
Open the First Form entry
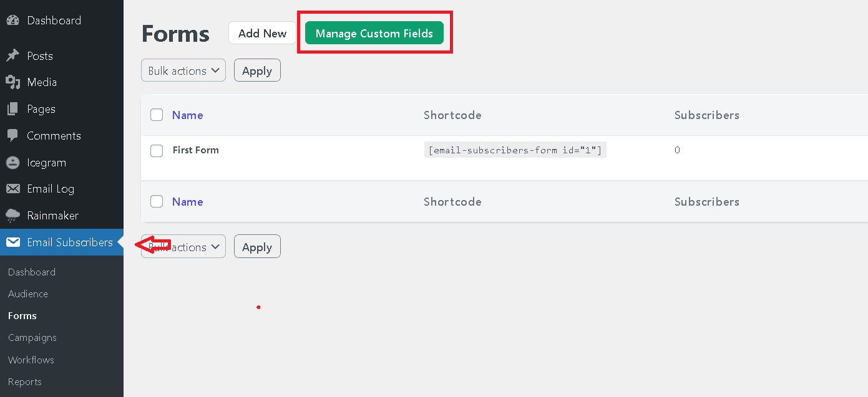point(196,150)
